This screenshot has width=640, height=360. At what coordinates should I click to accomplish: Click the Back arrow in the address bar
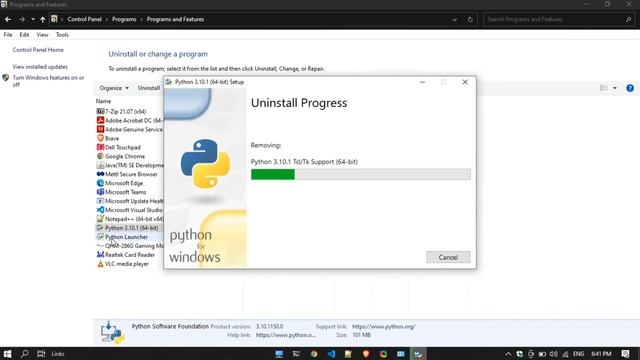8,19
